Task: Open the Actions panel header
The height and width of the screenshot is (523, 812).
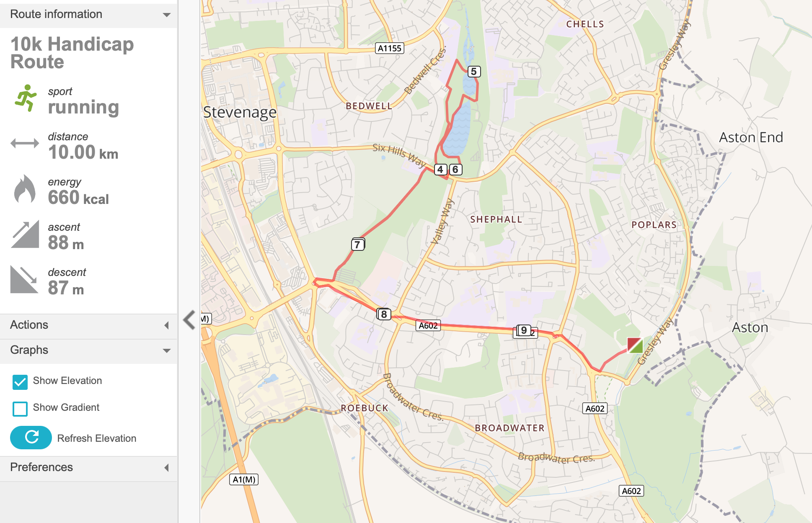Action: tap(89, 325)
